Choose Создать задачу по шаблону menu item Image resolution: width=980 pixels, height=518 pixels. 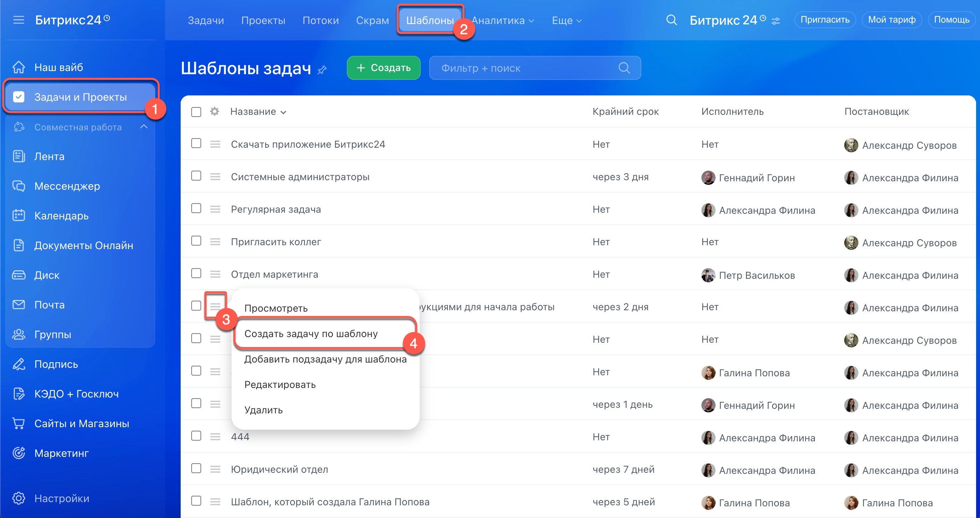[311, 334]
